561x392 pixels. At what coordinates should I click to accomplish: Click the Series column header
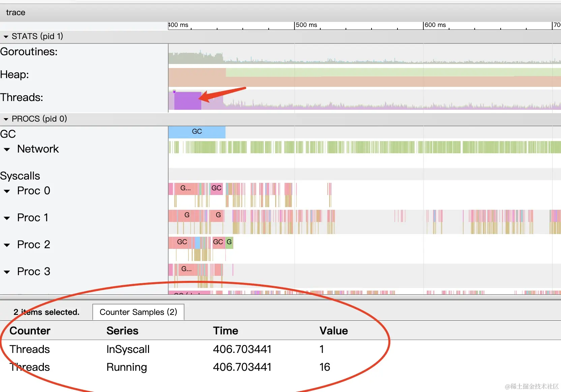[122, 331]
